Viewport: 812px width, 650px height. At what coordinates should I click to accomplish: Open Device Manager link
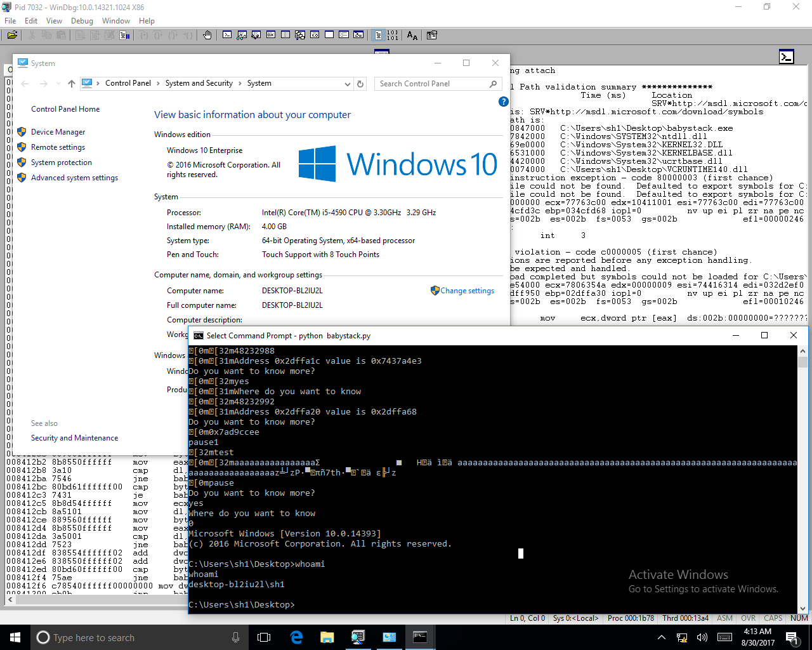(x=58, y=132)
